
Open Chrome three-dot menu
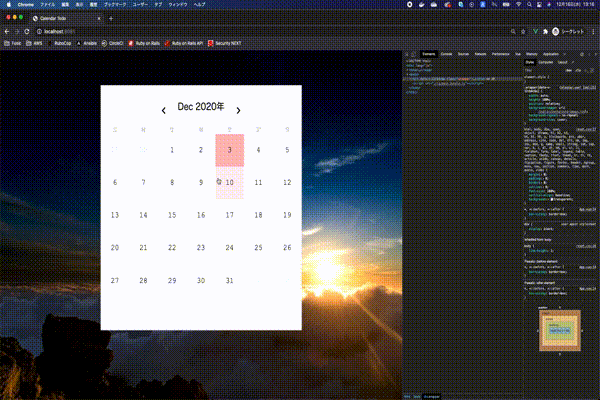593,31
